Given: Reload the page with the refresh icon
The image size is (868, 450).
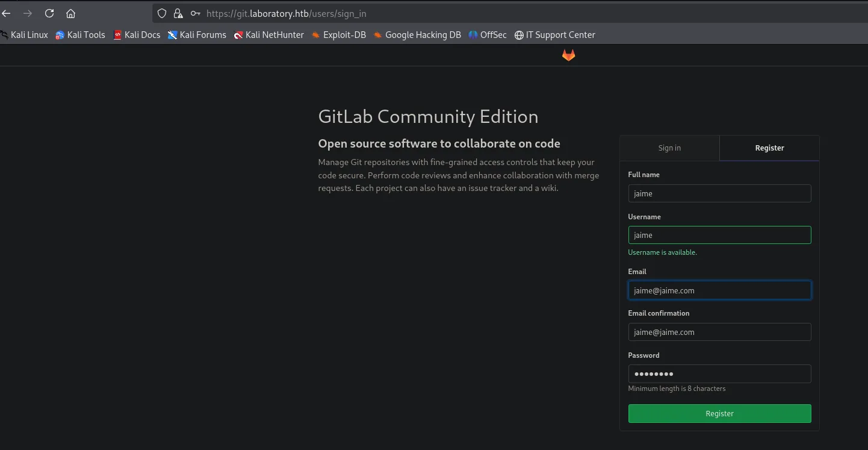Looking at the screenshot, I should pyautogui.click(x=49, y=13).
